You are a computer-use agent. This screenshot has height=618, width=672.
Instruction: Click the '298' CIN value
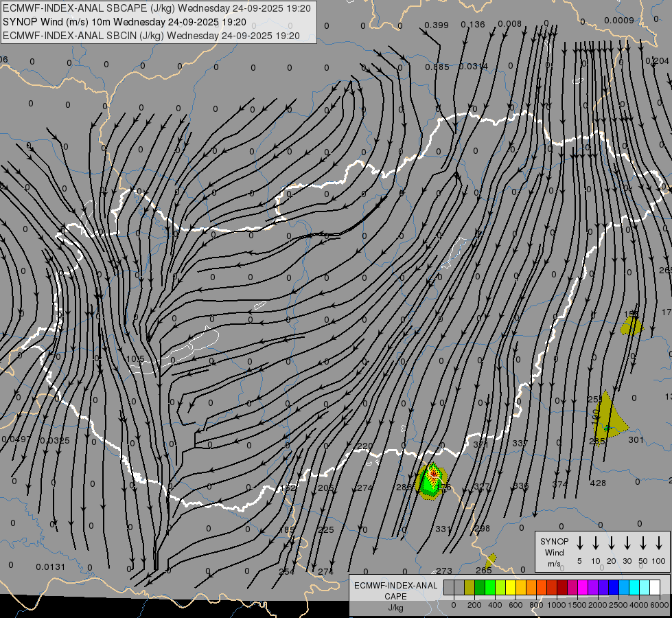[482, 529]
